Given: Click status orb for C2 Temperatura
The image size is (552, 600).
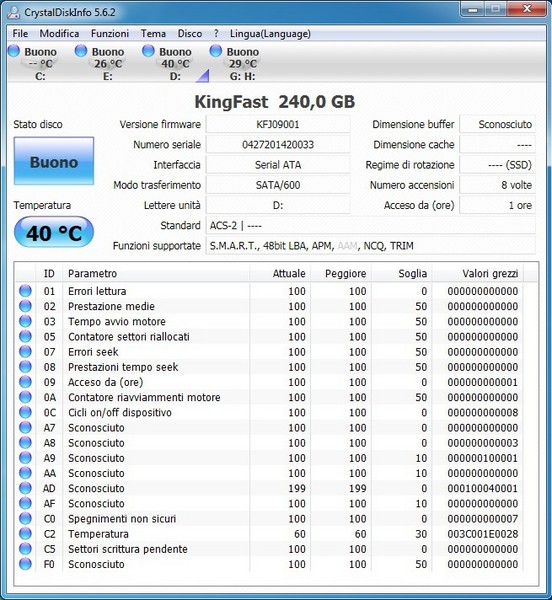Looking at the screenshot, I should tap(25, 534).
